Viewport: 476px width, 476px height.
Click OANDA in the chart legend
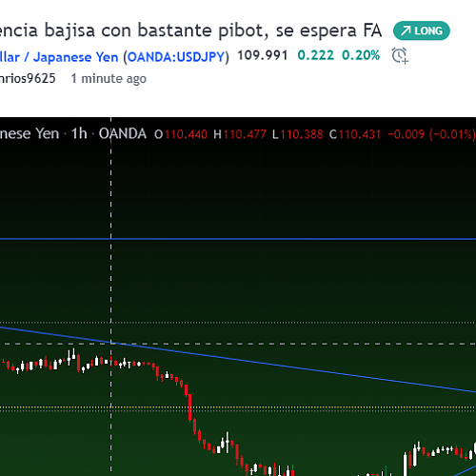pos(123,133)
